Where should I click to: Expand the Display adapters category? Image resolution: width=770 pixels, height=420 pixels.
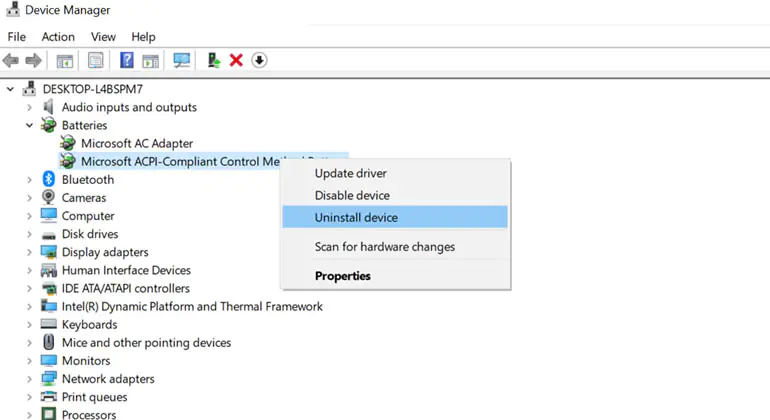point(29,252)
